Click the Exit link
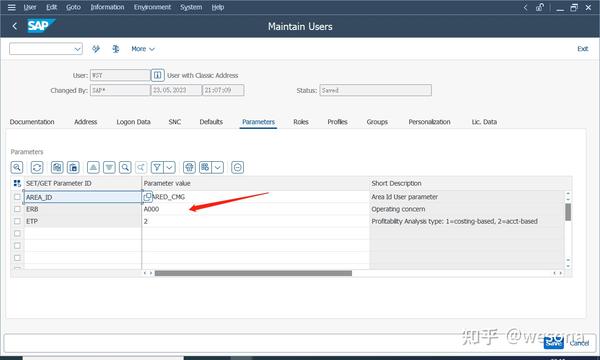Viewport: 600px width, 360px height. pyautogui.click(x=583, y=49)
